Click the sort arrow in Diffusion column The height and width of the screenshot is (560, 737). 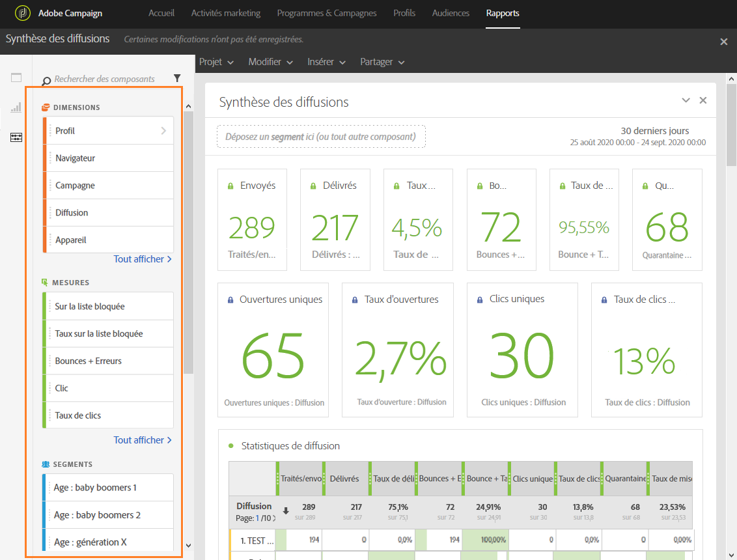[285, 511]
